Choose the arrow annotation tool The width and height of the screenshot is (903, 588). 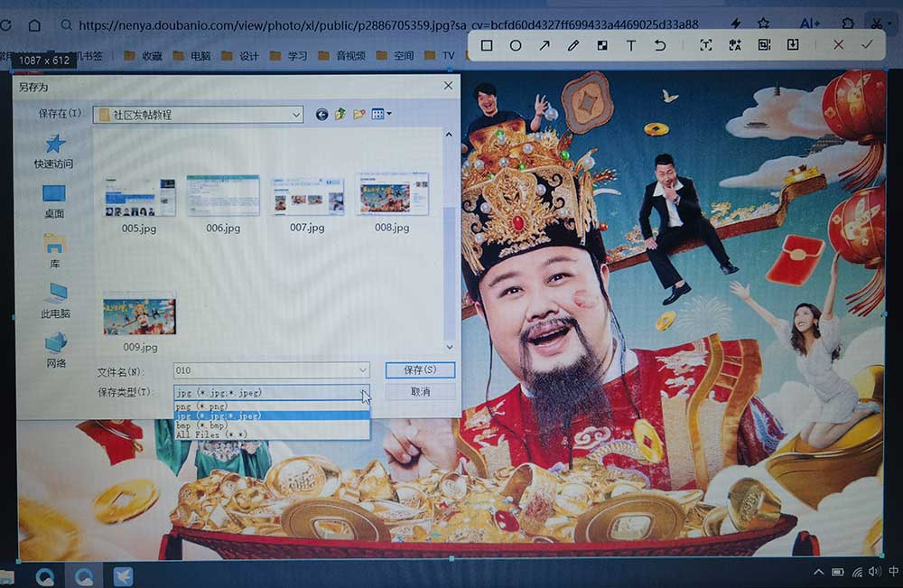[x=545, y=45]
